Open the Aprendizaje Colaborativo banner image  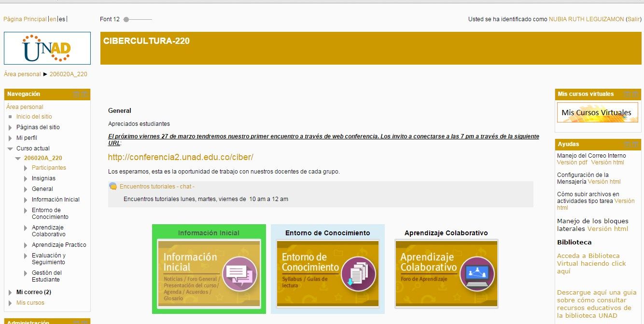click(x=446, y=274)
